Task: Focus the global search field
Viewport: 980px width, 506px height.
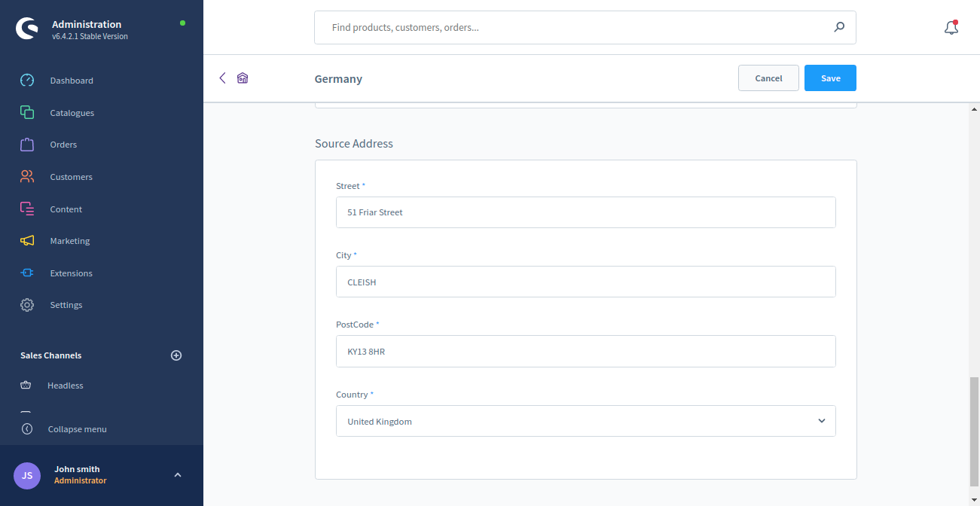Action: click(x=585, y=27)
